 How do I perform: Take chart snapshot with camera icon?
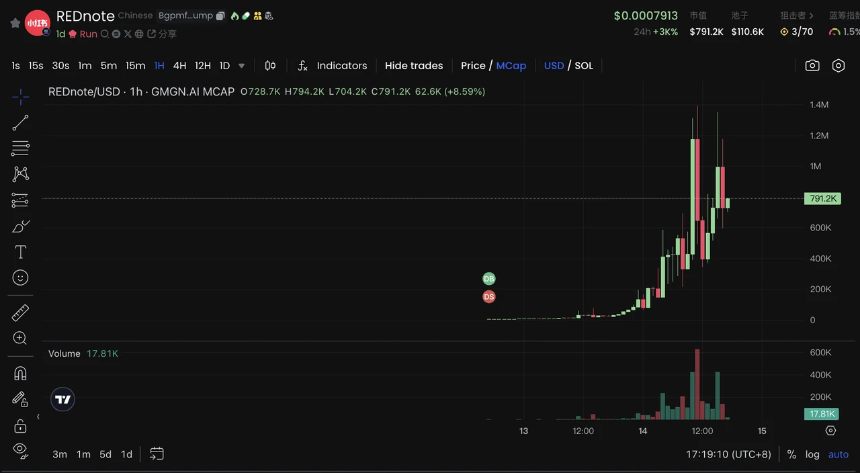point(812,65)
